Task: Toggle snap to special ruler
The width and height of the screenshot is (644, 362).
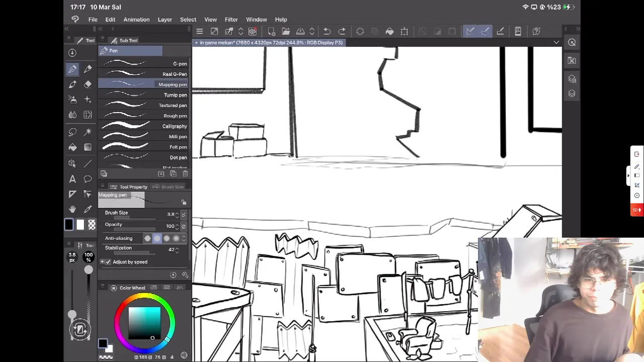Action: click(485, 32)
